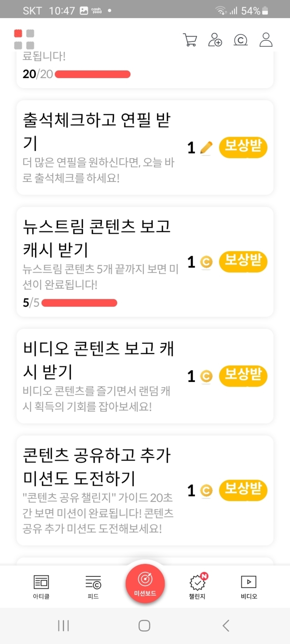The image size is (290, 644).
Task: Tap the pencil reward icon
Action: click(x=206, y=148)
